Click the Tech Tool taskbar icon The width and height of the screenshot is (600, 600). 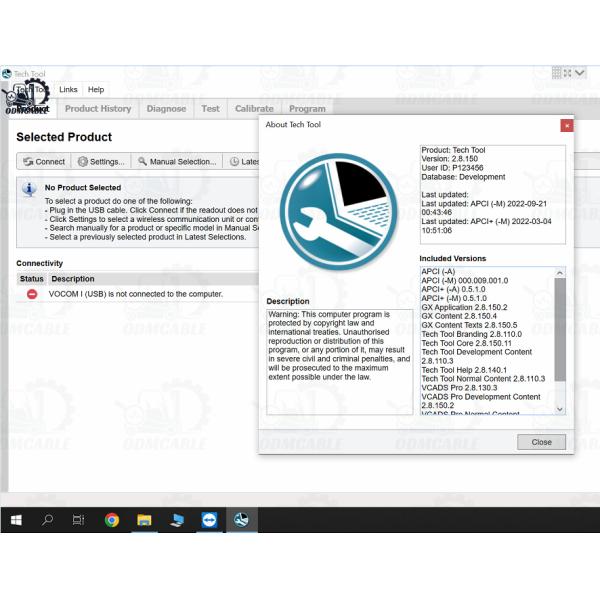click(x=241, y=520)
